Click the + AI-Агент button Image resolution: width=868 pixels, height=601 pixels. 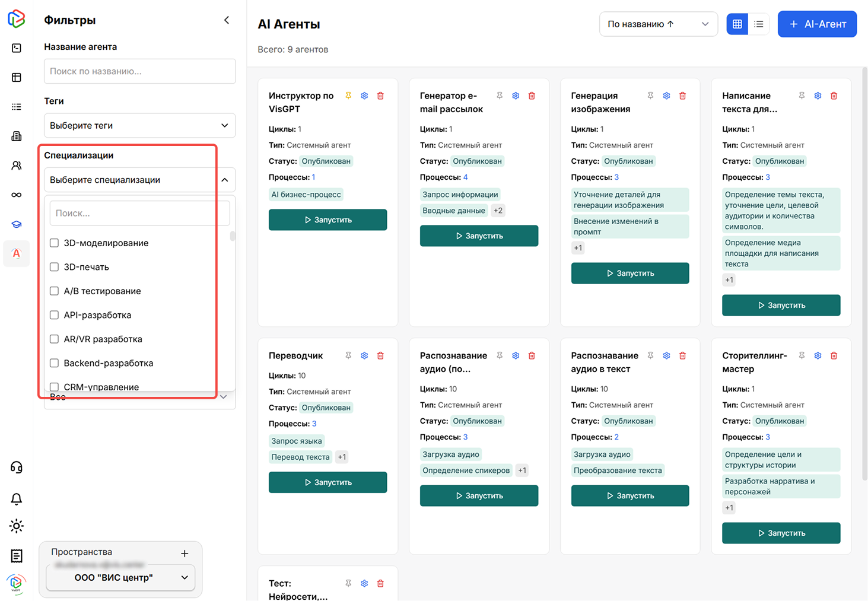[x=816, y=24]
